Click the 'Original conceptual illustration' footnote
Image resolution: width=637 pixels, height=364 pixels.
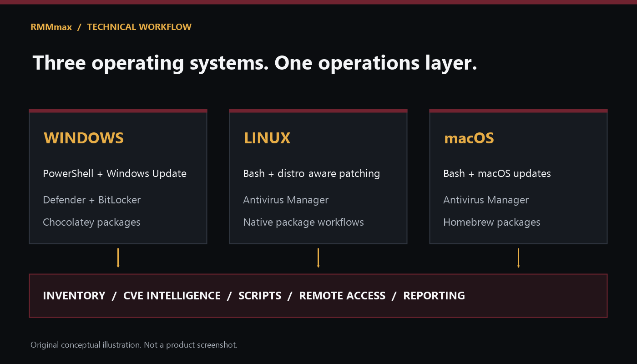pos(134,345)
